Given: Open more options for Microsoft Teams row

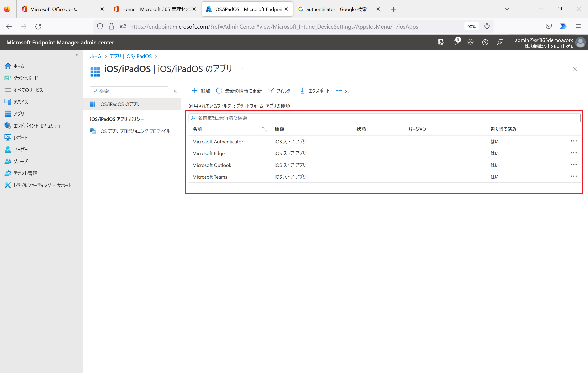Looking at the screenshot, I should [x=574, y=176].
